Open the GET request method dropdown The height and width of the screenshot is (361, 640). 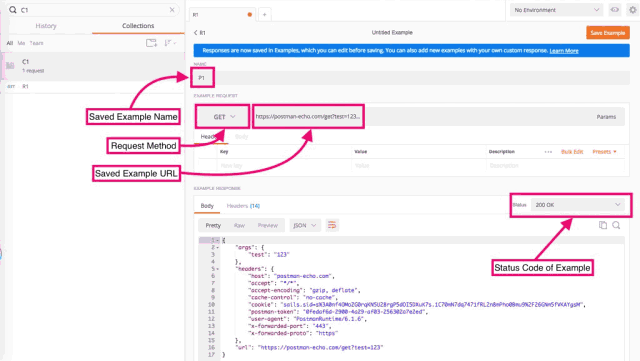222,117
